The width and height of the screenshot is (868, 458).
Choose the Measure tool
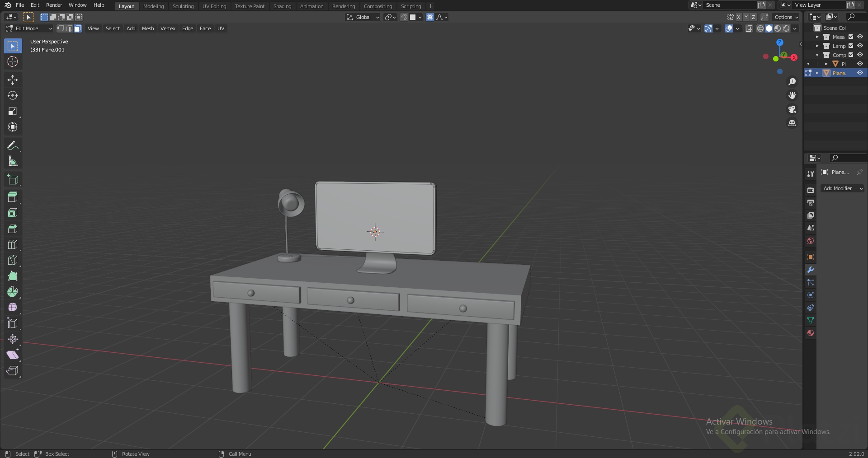pyautogui.click(x=13, y=161)
